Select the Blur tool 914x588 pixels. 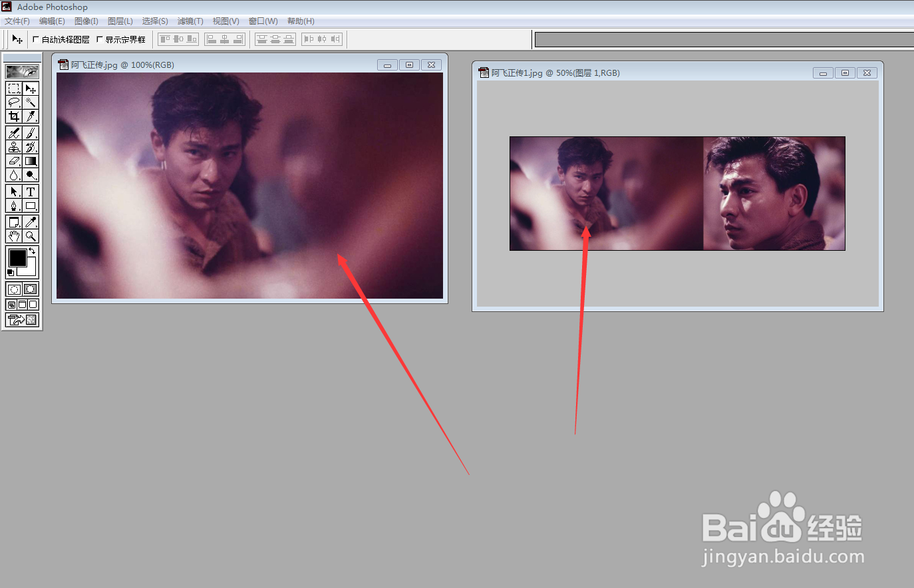pos(14,175)
